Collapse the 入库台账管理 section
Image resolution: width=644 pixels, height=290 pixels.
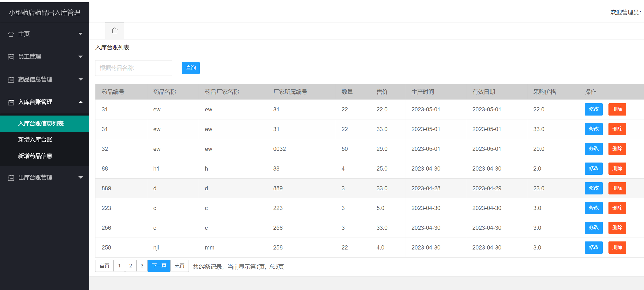pos(81,102)
